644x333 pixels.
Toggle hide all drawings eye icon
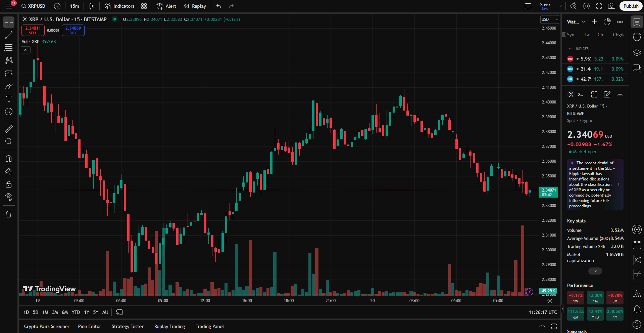coord(9,197)
